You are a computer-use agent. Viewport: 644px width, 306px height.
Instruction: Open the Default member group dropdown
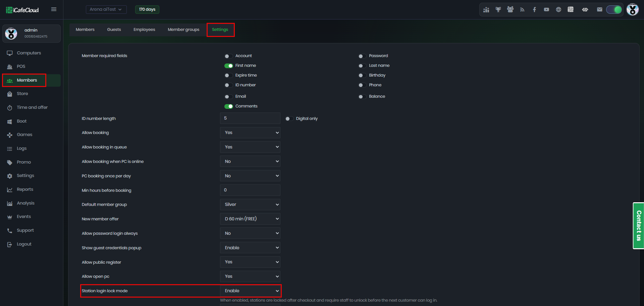point(250,205)
